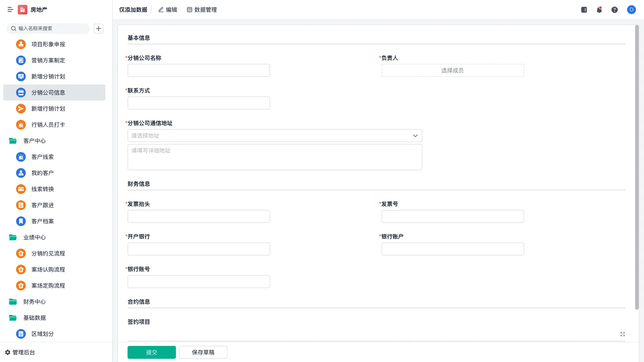Click the 编辑 menu item
Image resolution: width=644 pixels, height=362 pixels.
[x=167, y=10]
